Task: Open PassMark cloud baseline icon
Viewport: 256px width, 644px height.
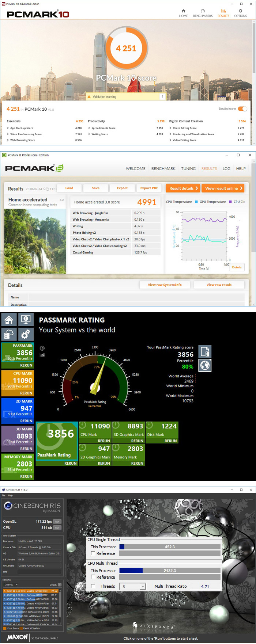Action: (x=9, y=334)
